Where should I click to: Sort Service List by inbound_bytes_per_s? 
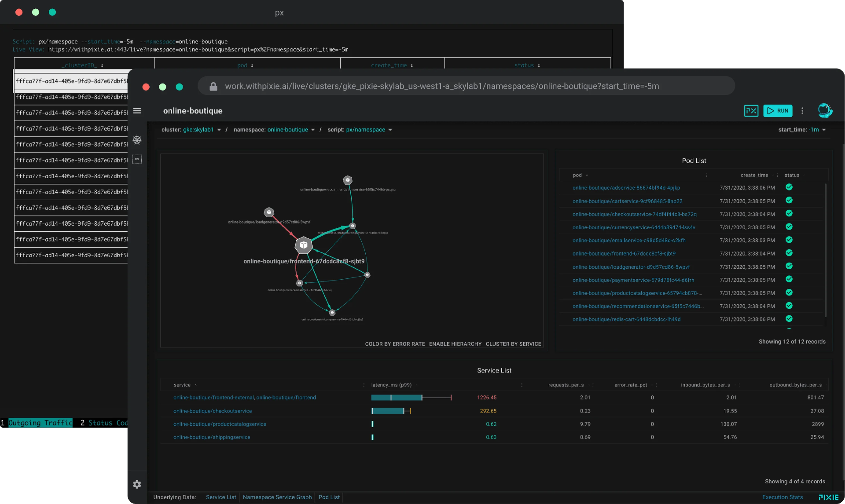tap(705, 385)
